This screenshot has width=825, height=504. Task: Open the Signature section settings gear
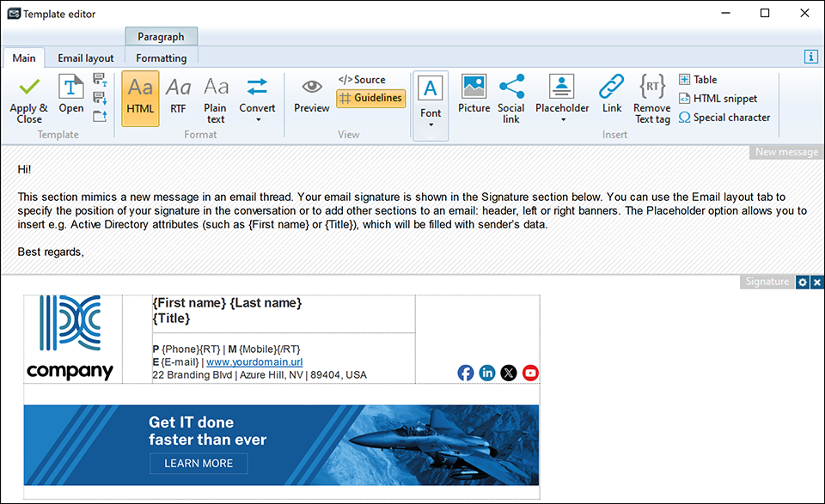click(x=802, y=282)
